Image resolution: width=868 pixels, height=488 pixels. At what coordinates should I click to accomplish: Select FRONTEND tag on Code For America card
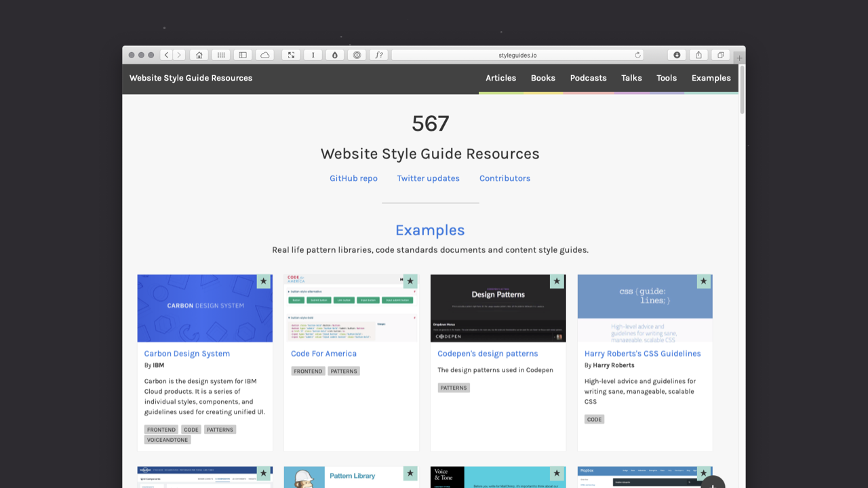[x=308, y=371]
